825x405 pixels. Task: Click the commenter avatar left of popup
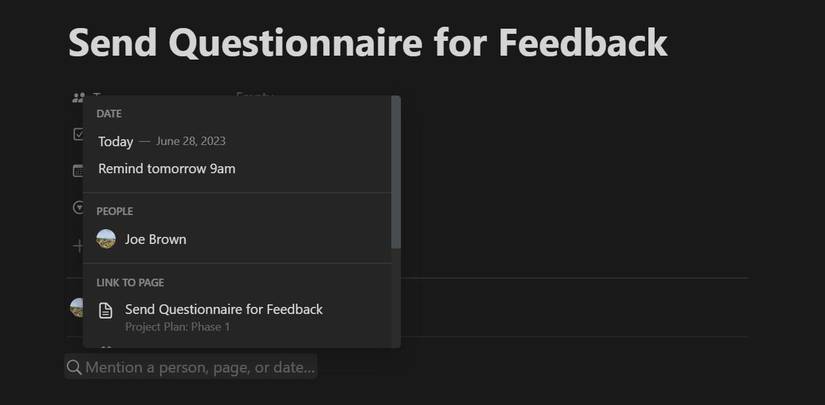coord(76,307)
